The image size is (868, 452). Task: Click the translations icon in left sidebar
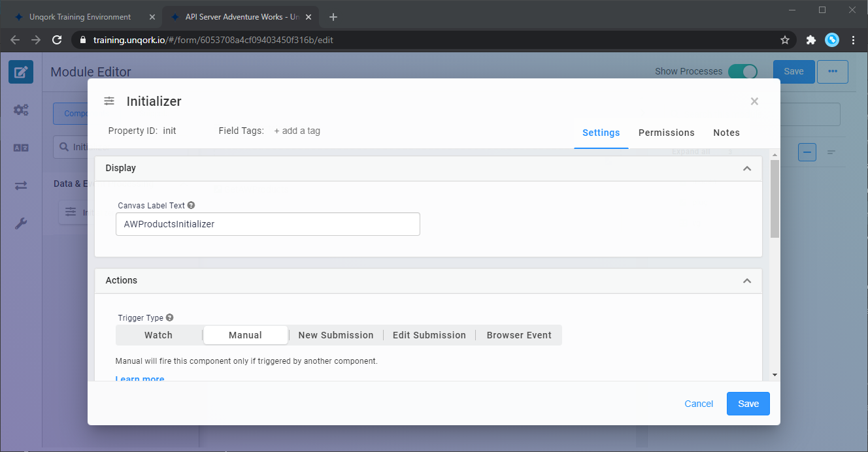pyautogui.click(x=21, y=148)
